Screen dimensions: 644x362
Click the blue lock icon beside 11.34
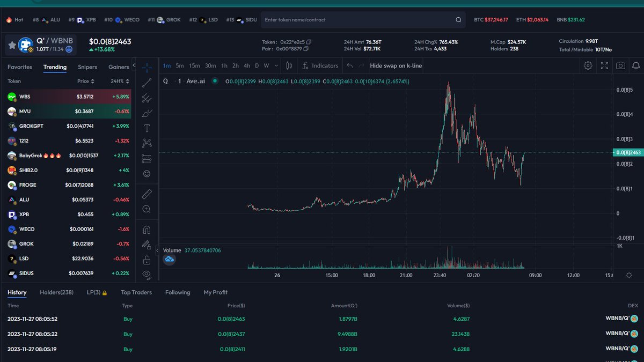click(x=69, y=49)
